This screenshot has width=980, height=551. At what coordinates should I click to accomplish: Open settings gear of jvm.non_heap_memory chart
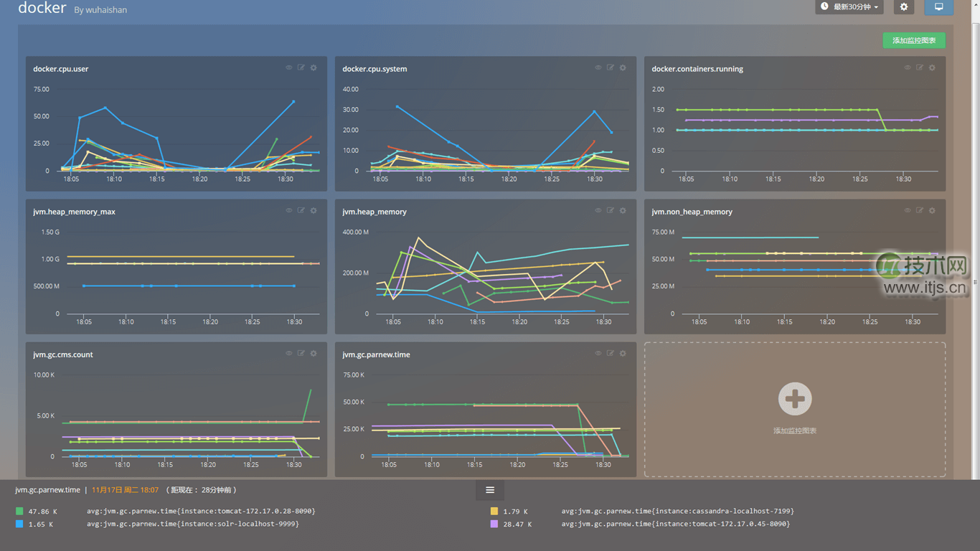(x=932, y=211)
